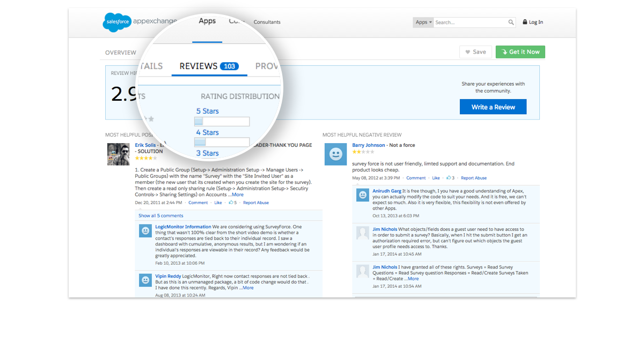The image size is (644, 343).
Task: Click Vipin Reddy's avatar icon
Action: [145, 280]
